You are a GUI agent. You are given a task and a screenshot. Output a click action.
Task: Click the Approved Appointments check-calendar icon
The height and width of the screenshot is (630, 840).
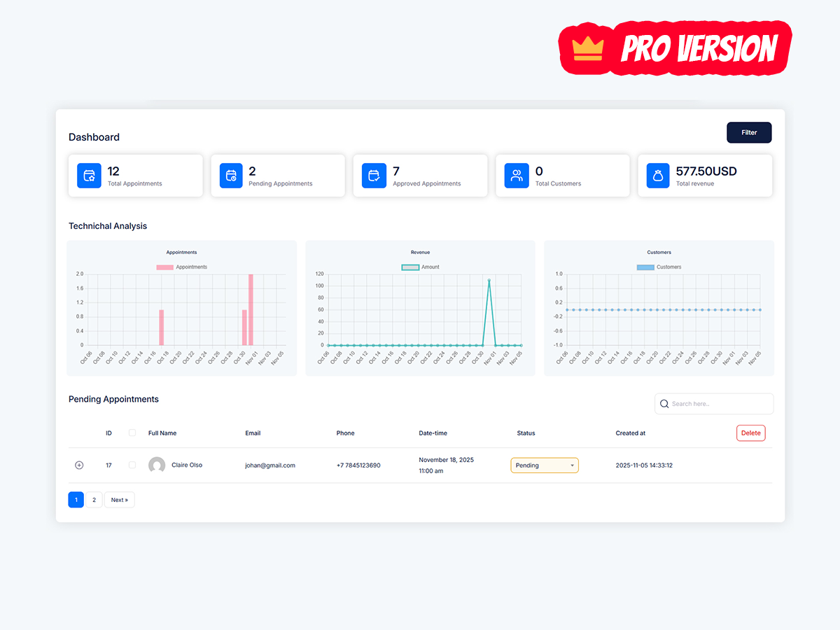click(374, 176)
